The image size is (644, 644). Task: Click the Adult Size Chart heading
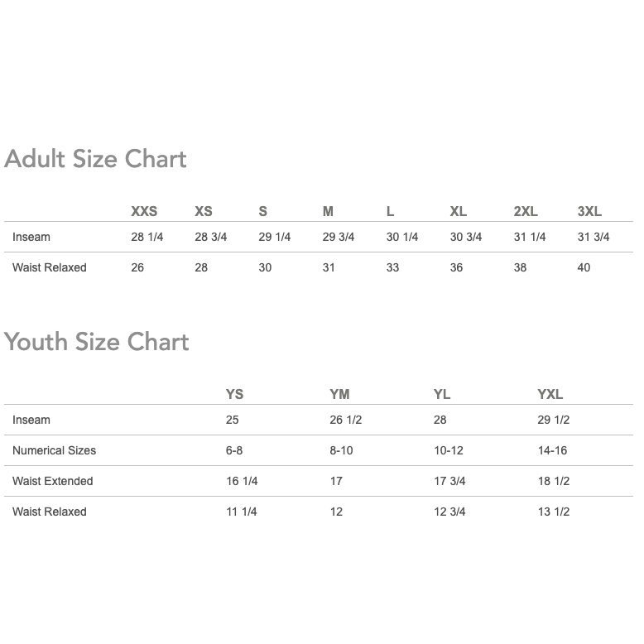pos(95,159)
